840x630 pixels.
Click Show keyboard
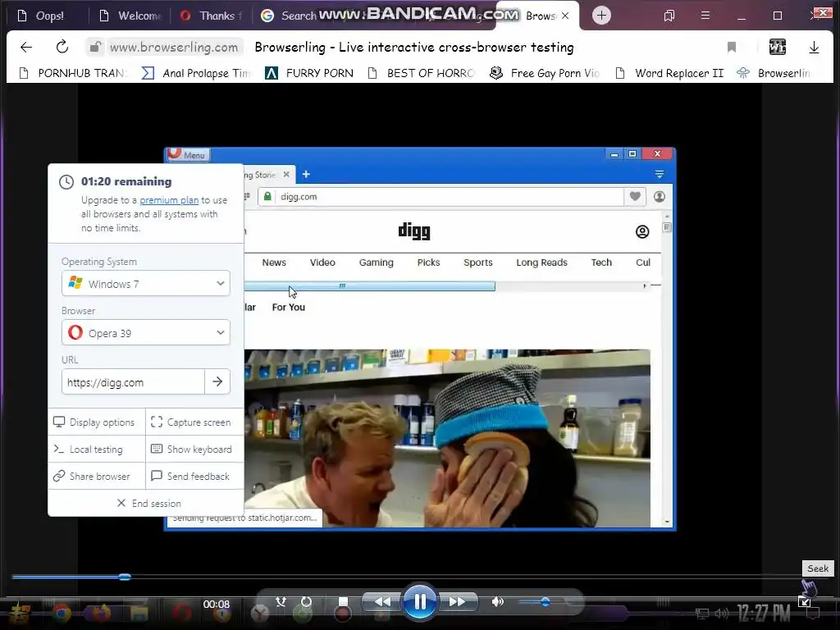click(195, 449)
